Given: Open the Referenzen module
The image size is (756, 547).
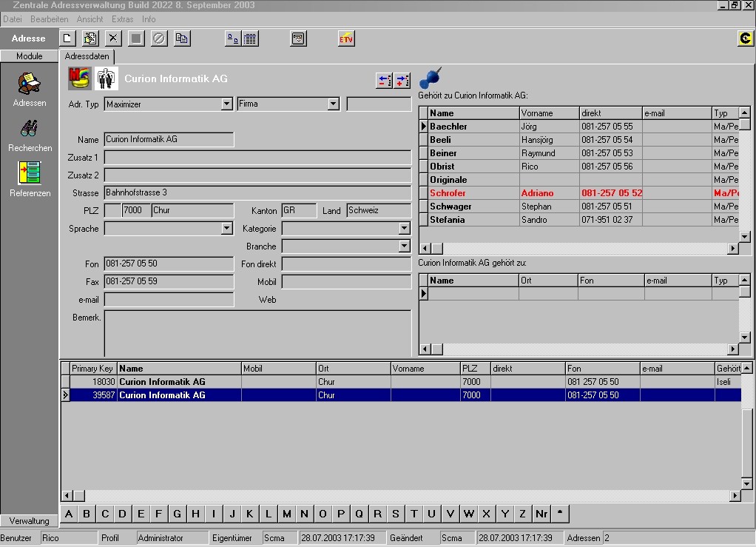Looking at the screenshot, I should click(30, 179).
